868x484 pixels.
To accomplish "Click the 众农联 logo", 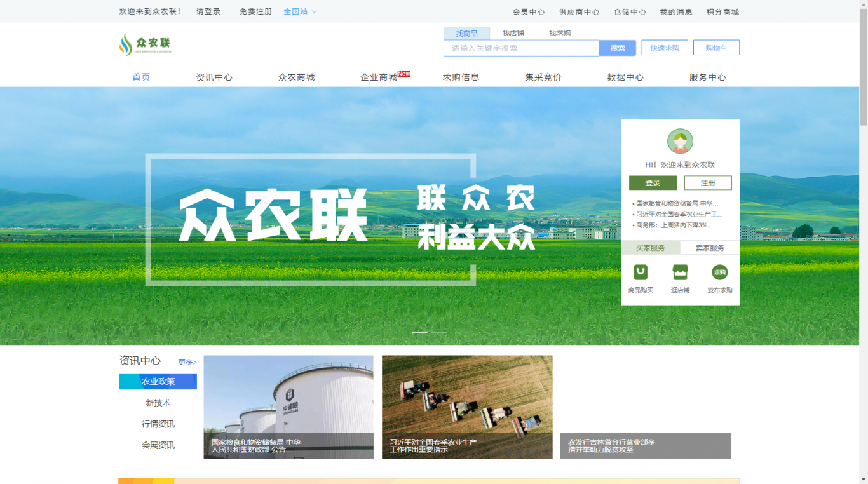I will 146,44.
